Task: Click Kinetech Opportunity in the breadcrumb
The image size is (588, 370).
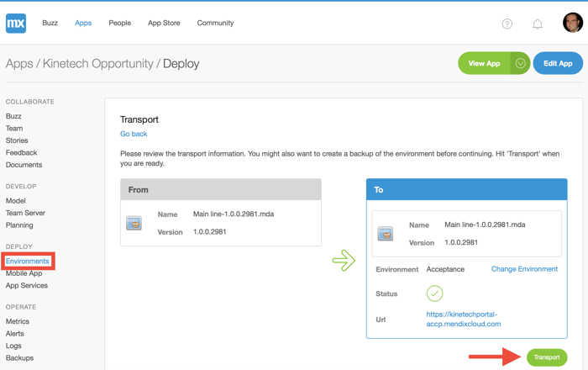Action: click(98, 63)
